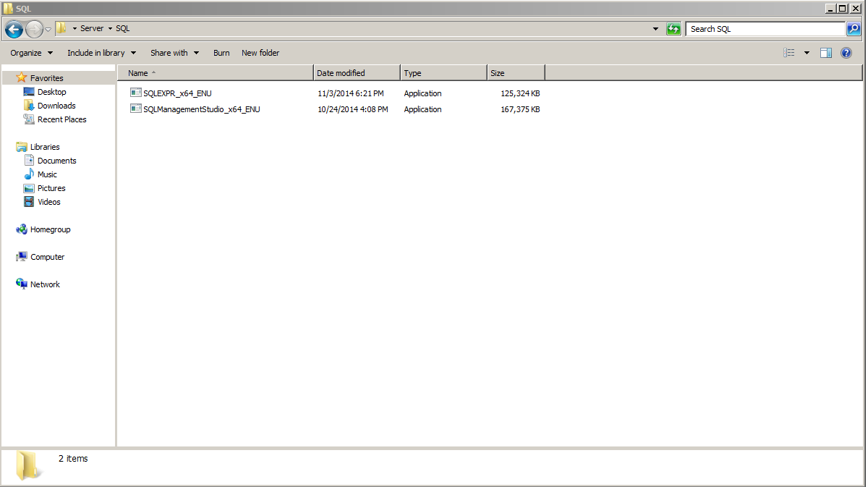Select the SQLEXPR_x64_ENU file

177,93
